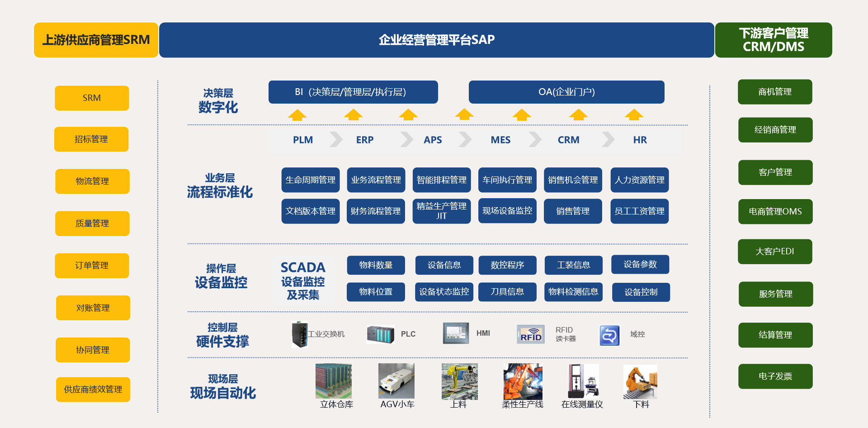Open 经销商管理
The image size is (868, 428).
coord(775,130)
